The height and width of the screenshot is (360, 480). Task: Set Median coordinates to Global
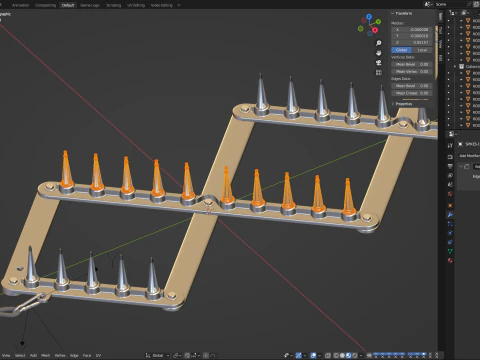point(401,50)
